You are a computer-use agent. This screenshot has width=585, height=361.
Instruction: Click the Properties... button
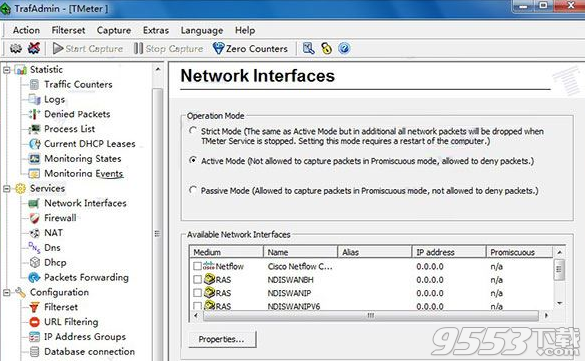[222, 339]
